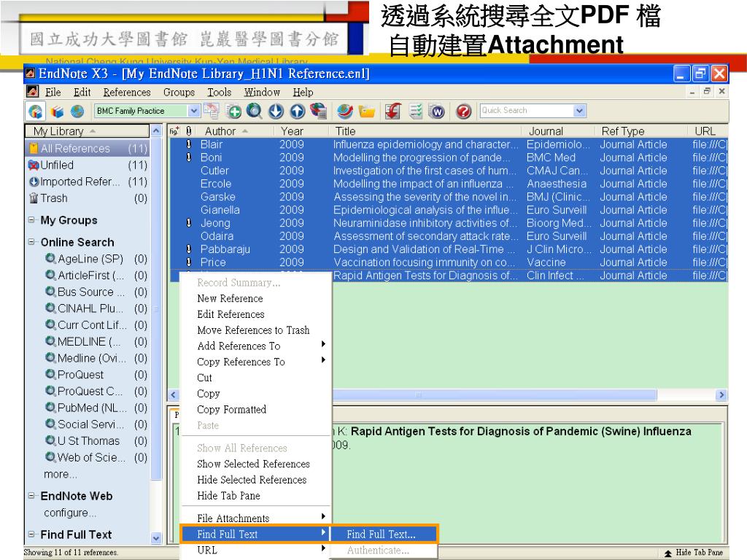747x560 pixels.
Task: Choose Find Full Text... in submenu
Action: pyautogui.click(x=384, y=534)
